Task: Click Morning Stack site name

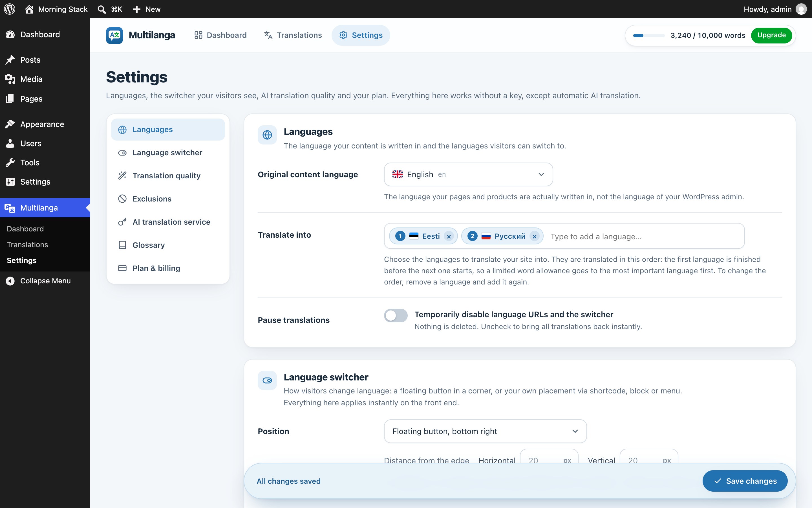Action: pos(63,9)
